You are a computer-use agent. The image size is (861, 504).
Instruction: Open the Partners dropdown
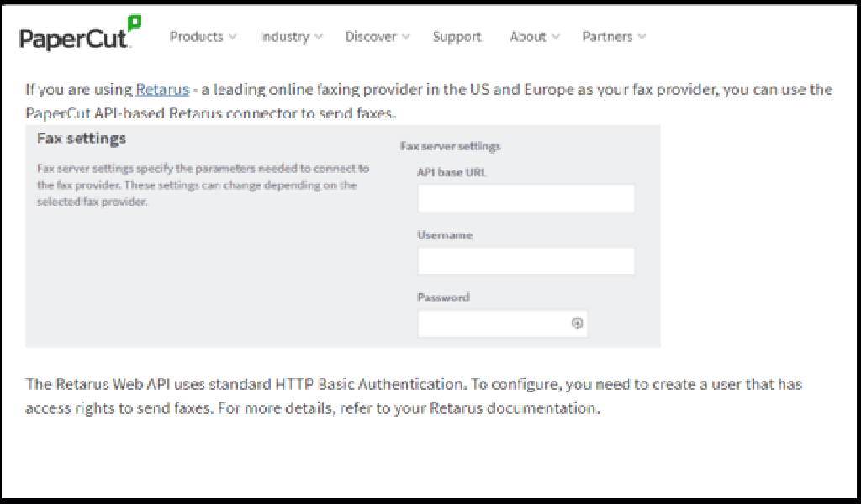[x=609, y=37]
